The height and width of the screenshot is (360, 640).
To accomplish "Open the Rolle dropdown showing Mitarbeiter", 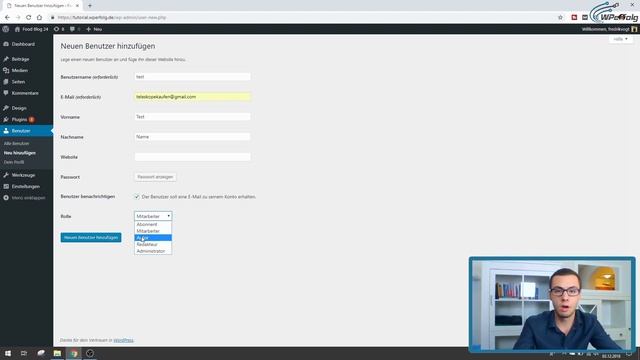I will (x=153, y=216).
